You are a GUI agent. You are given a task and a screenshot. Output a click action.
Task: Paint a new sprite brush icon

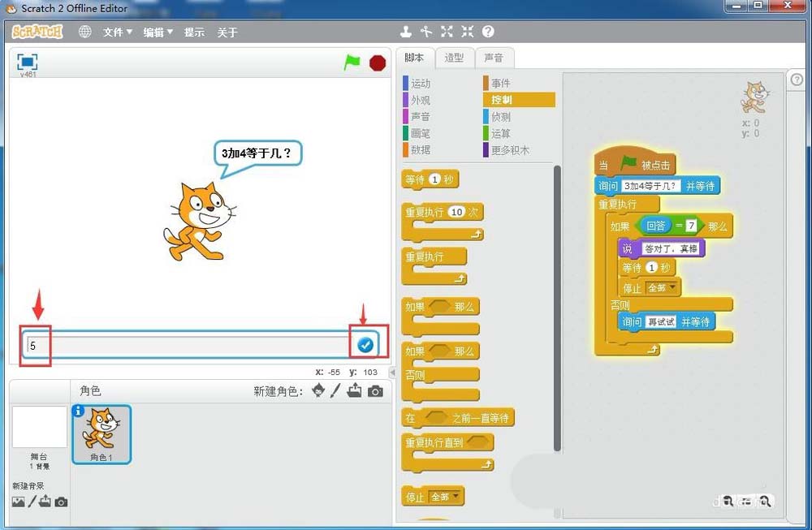[x=335, y=390]
